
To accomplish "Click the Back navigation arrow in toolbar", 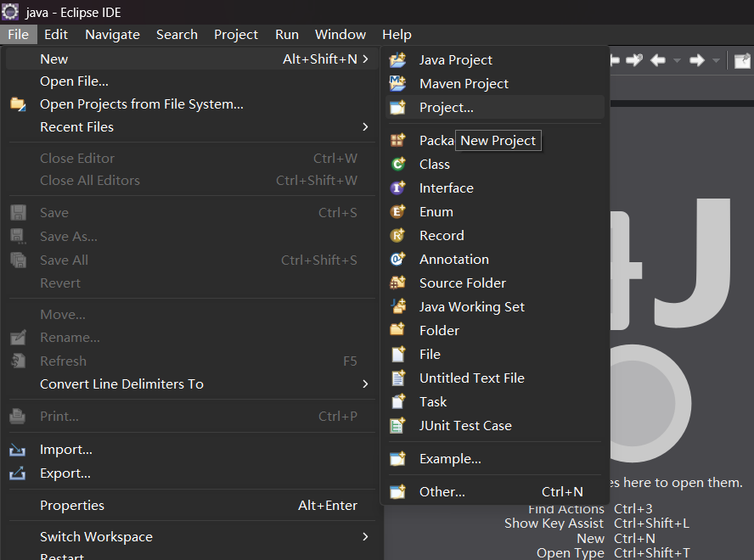I will point(658,60).
